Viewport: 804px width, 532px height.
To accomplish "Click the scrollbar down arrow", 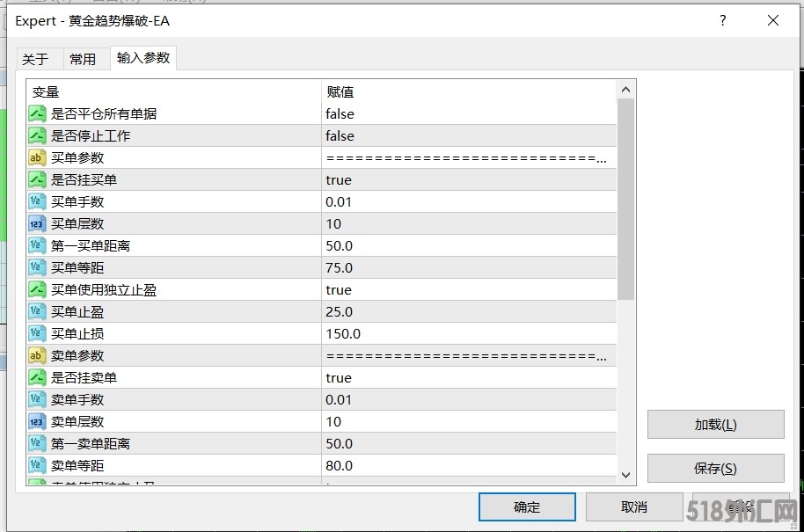I will 626,474.
